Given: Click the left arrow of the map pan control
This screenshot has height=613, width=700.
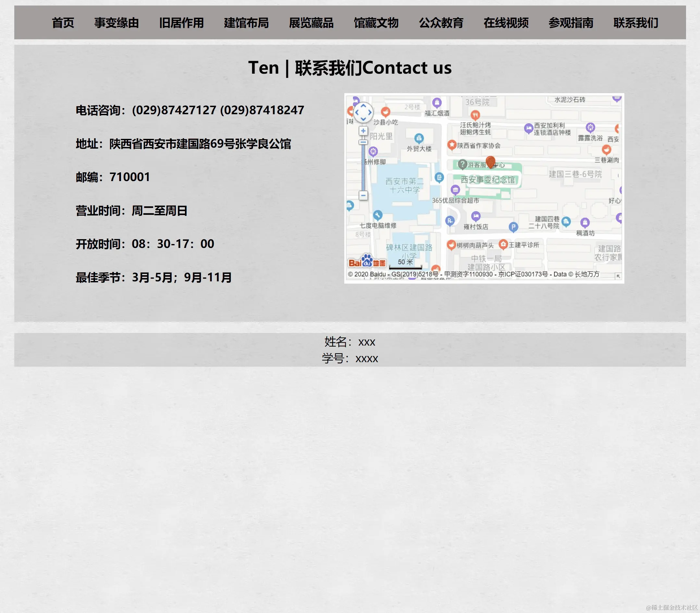Looking at the screenshot, I should click(x=357, y=112).
